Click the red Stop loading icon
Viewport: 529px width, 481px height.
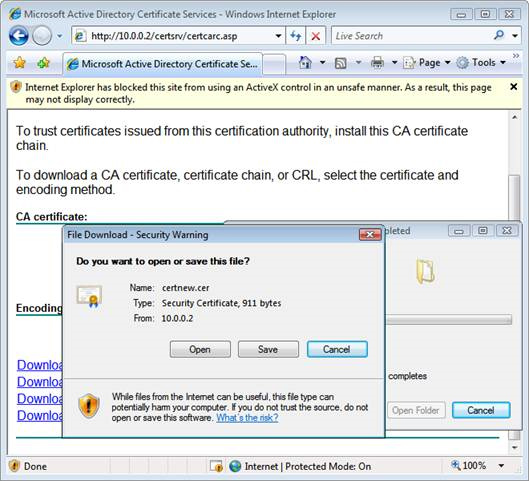click(x=316, y=36)
